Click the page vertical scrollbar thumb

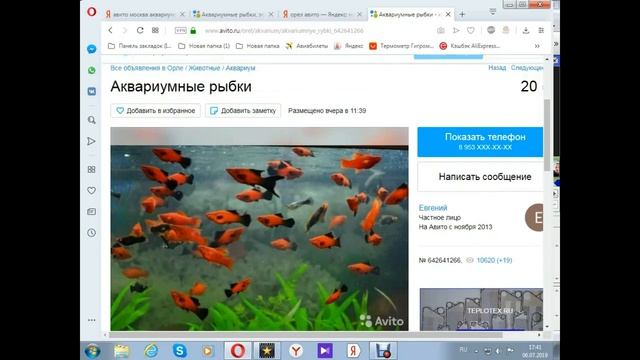pyautogui.click(x=547, y=135)
